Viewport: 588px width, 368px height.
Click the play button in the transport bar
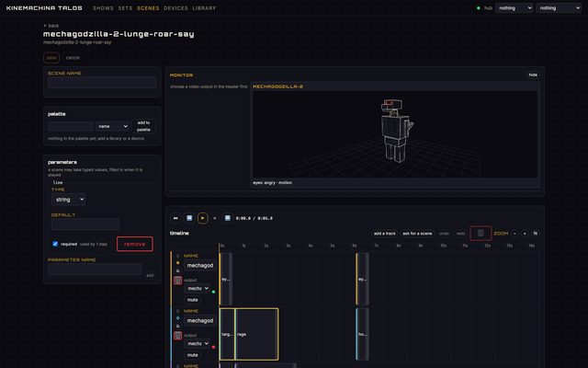(202, 218)
